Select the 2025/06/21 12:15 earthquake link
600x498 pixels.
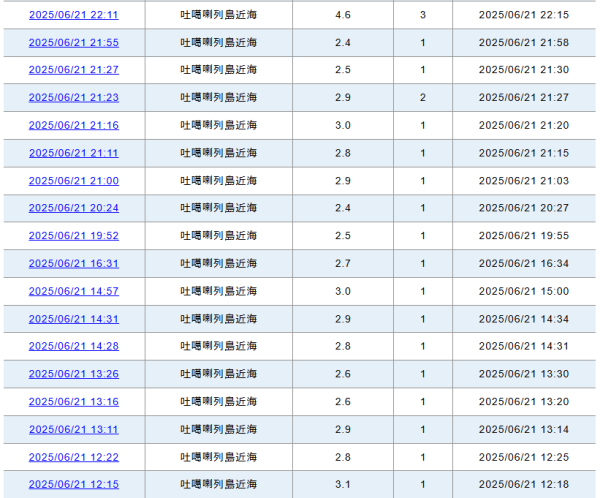73,484
